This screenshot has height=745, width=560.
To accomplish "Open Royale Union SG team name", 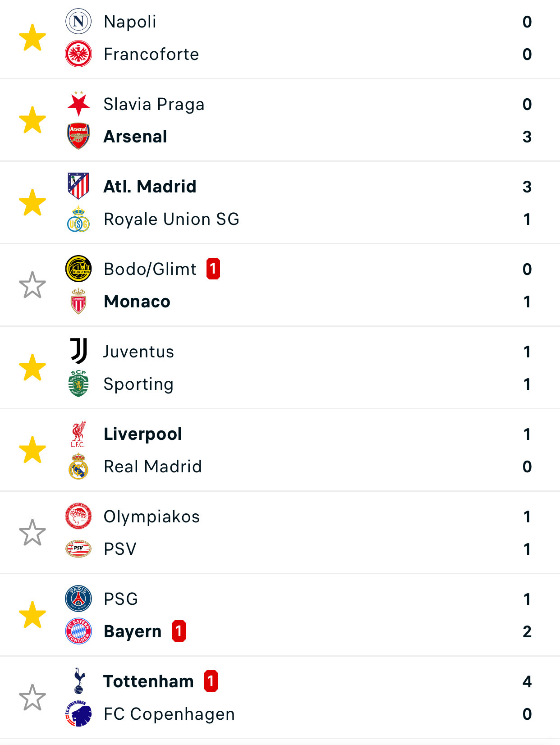I will tap(171, 219).
